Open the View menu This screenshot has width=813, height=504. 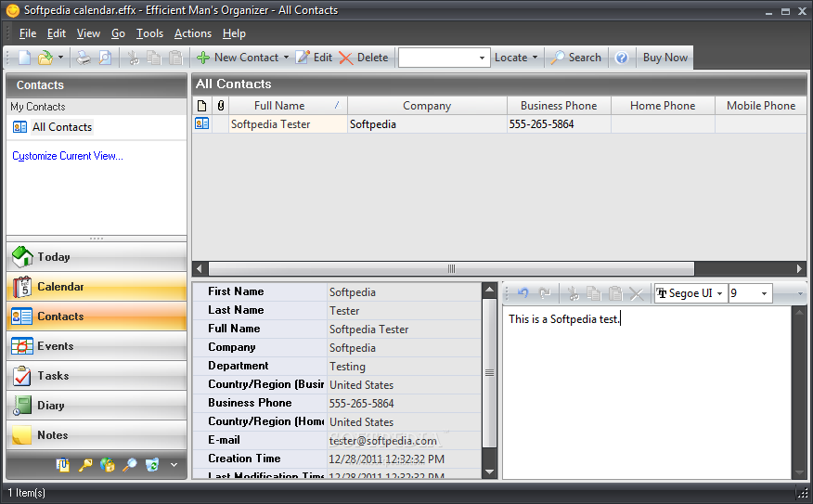88,33
